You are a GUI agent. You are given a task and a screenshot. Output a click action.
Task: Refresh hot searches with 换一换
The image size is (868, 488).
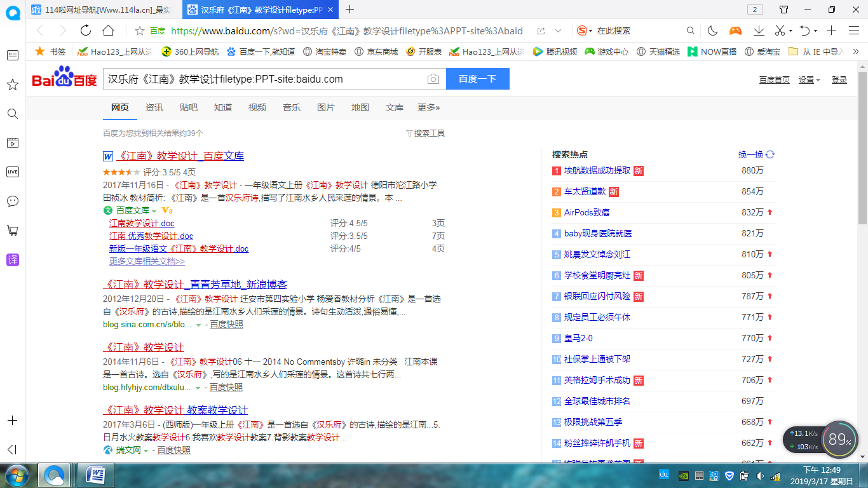(x=756, y=154)
